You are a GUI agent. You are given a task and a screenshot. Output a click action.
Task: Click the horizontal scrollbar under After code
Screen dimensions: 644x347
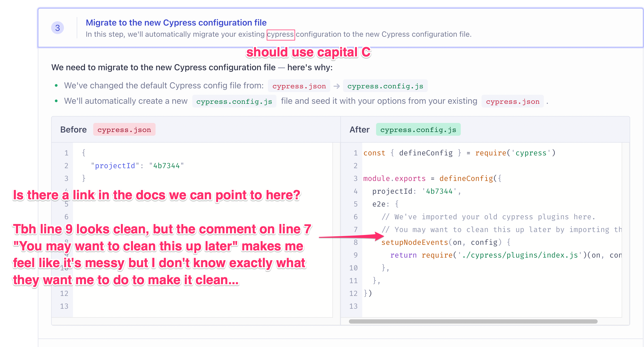(x=473, y=321)
